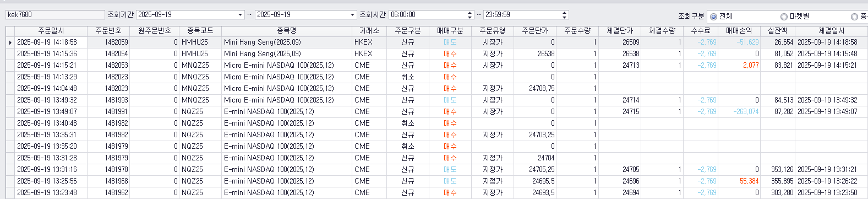
Task: Open the end date dropdown arrow
Action: tap(353, 15)
